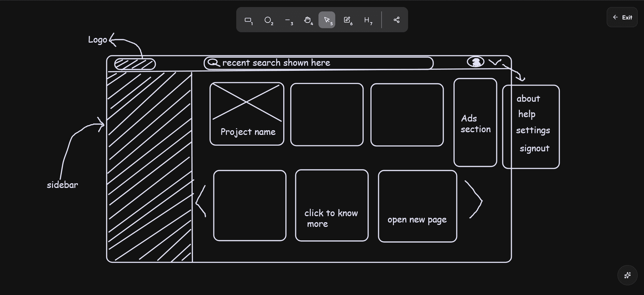Exit the whiteboard with Exit button
The image size is (644, 295).
coord(622,17)
